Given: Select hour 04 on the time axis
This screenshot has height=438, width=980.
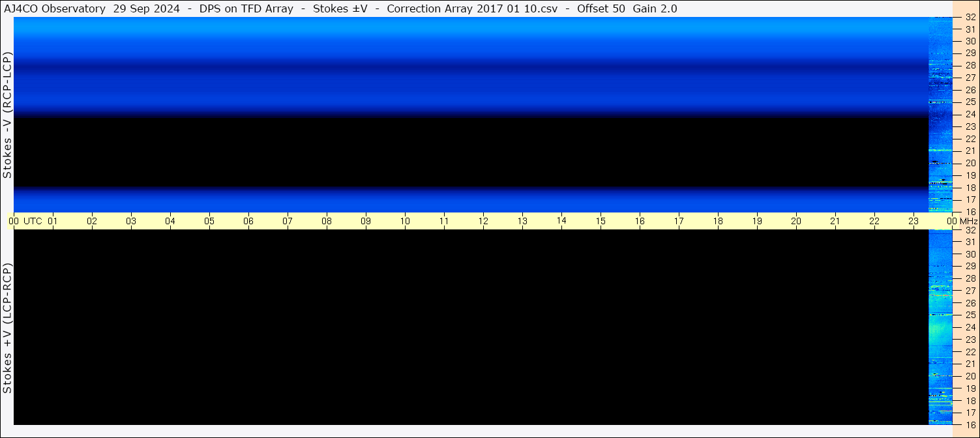Looking at the screenshot, I should [170, 221].
